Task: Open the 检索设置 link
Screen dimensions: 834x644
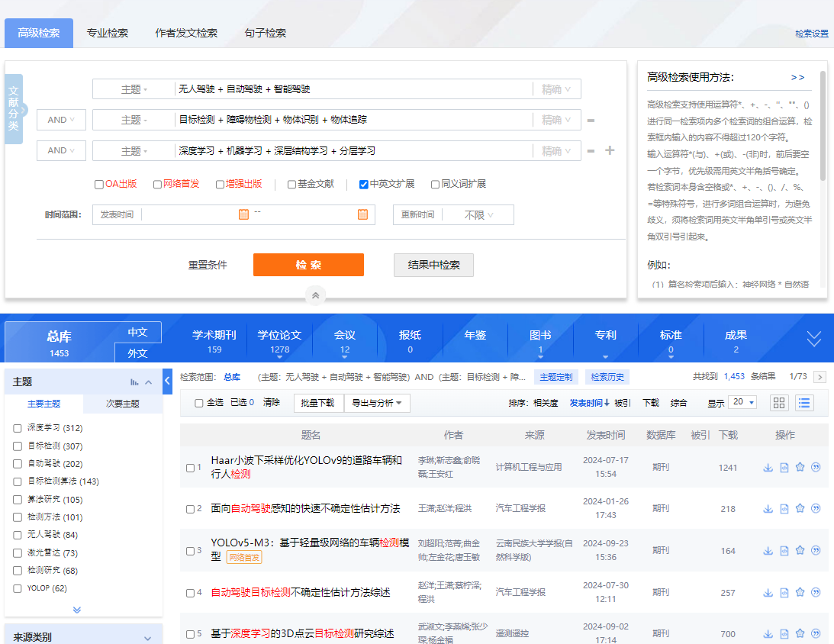Action: (812, 34)
